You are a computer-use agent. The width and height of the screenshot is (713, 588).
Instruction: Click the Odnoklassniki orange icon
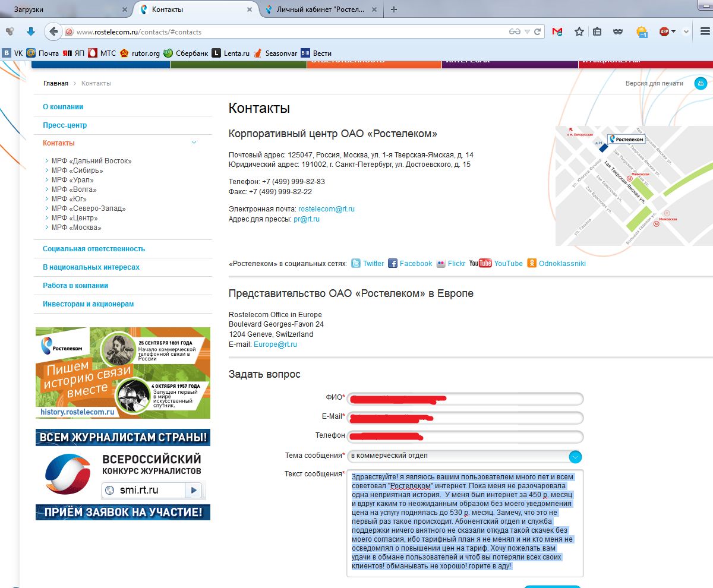pos(532,264)
